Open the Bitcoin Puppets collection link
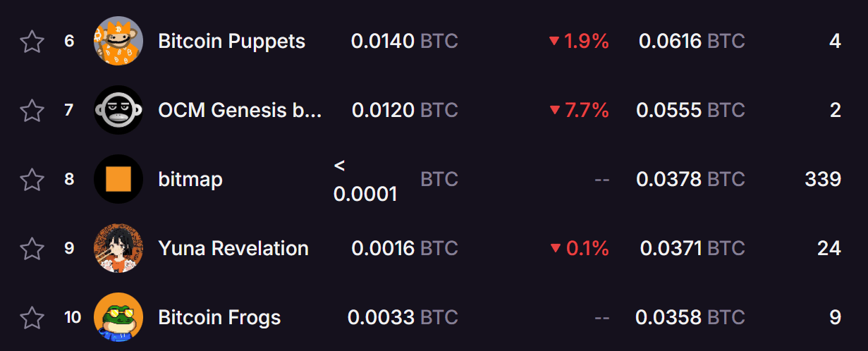 click(x=232, y=42)
